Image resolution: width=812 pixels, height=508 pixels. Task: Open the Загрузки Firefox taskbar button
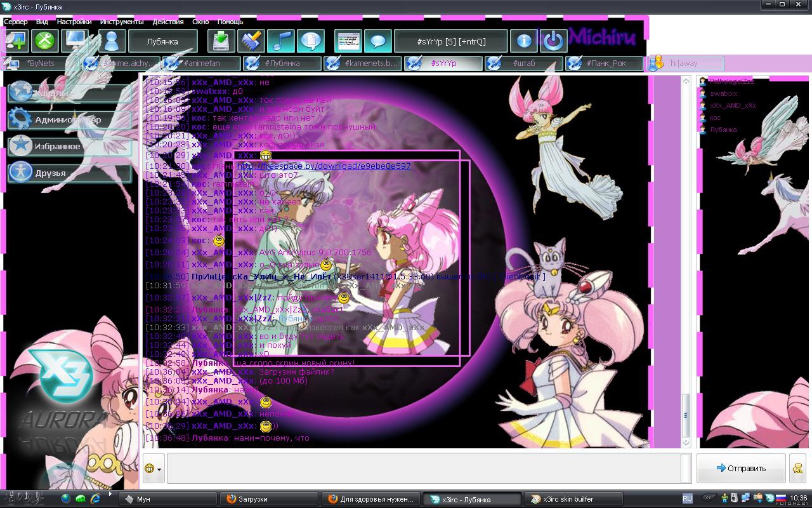coord(269,499)
